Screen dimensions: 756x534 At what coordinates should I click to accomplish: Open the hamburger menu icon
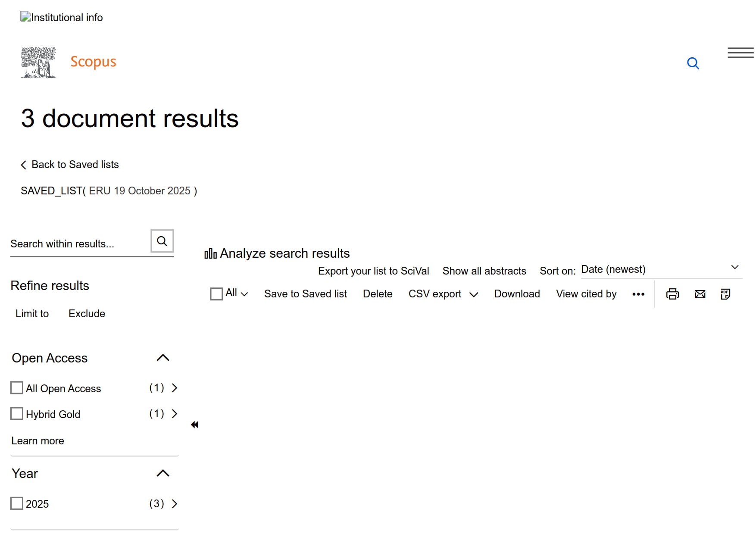[740, 53]
